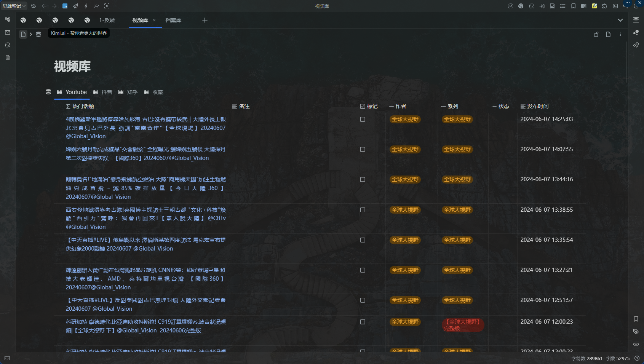Click the document lock icon
The width and height of the screenshot is (644, 364).
point(596,34)
